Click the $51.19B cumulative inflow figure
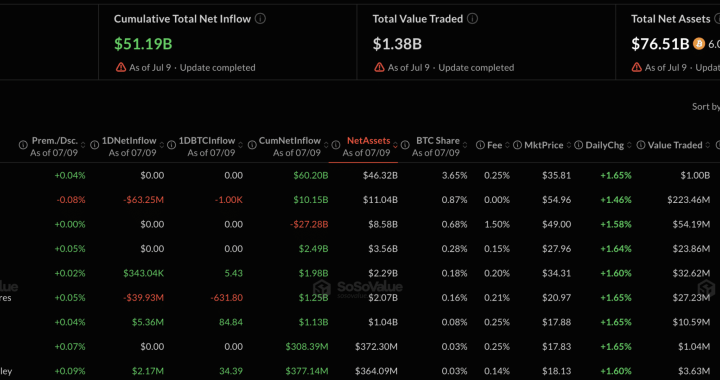Image resolution: width=720 pixels, height=380 pixels. (143, 44)
